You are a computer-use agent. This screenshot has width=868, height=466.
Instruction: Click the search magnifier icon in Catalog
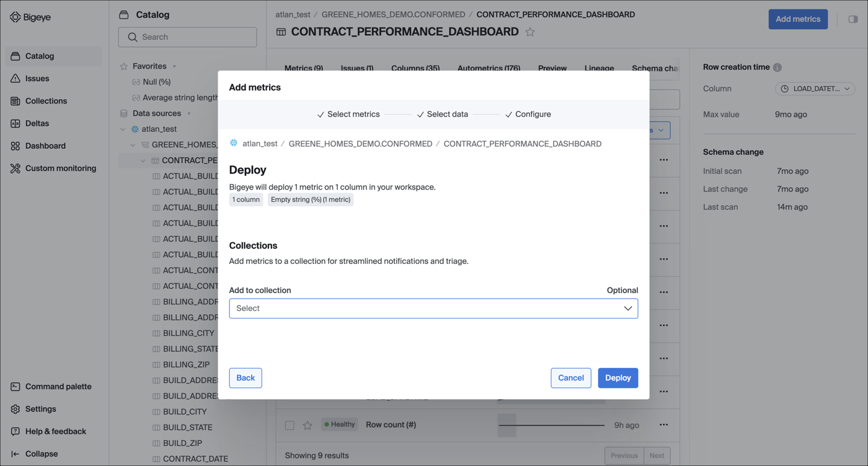[132, 37]
